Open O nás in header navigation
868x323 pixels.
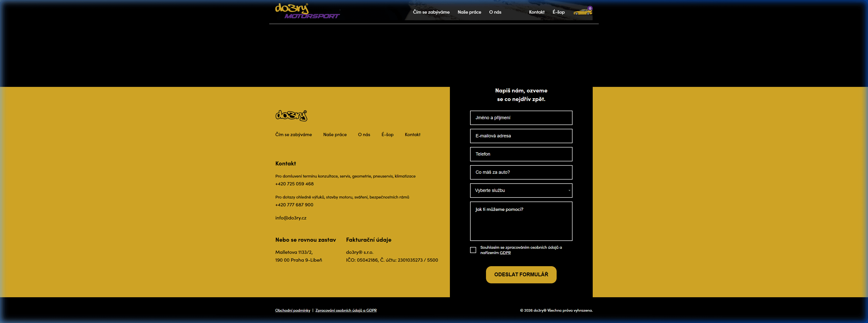(495, 12)
